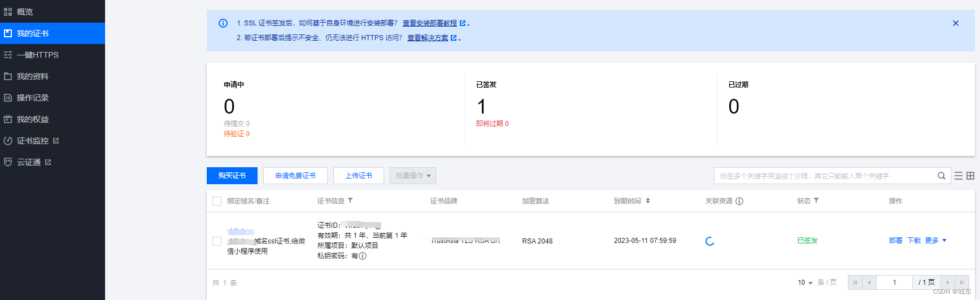This screenshot has width=980, height=300.
Task: Click the 我的资料 folder icon
Action: 8,76
